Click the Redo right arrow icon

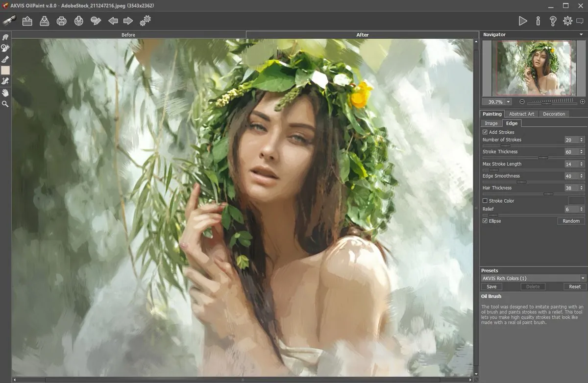point(128,21)
